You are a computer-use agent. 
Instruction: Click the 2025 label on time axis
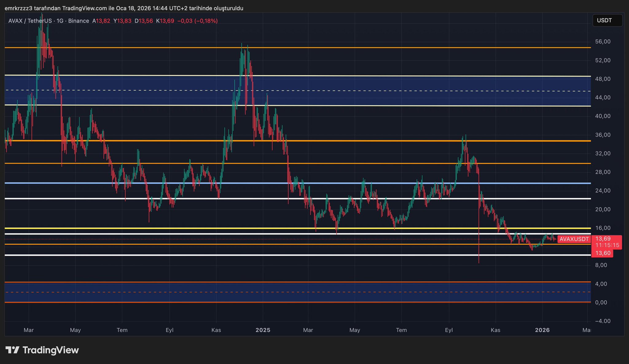click(x=263, y=330)
